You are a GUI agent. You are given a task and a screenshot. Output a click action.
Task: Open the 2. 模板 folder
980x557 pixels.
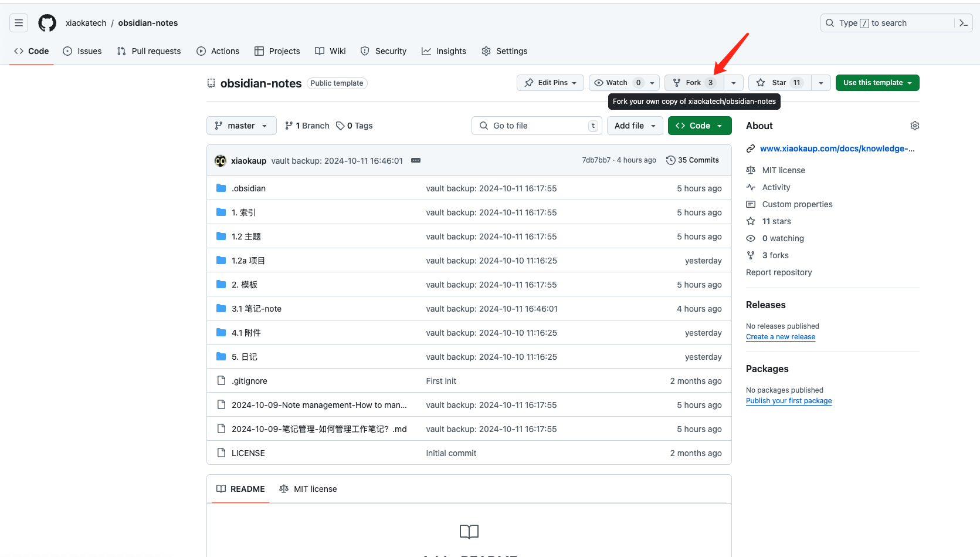[x=244, y=285]
